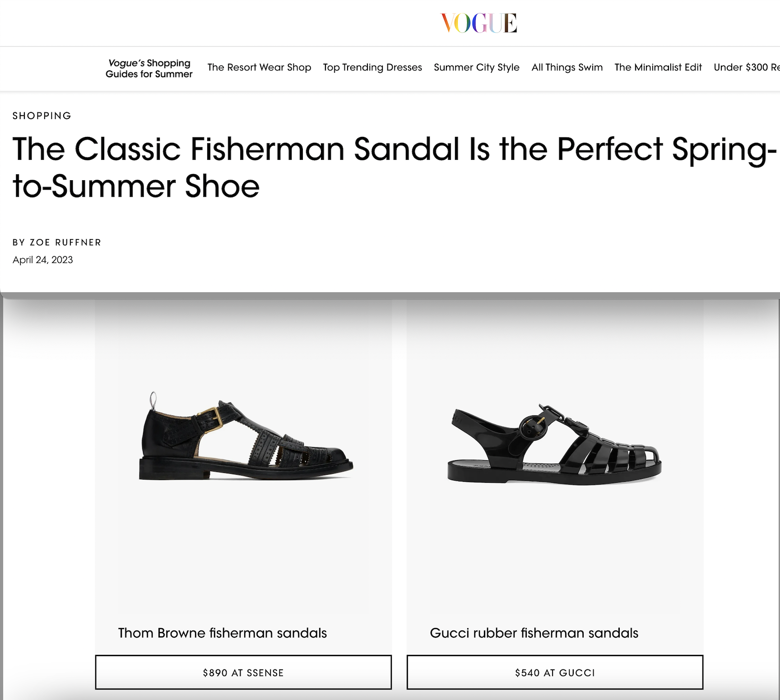Open Gucci rubber fisherman sandals title
The height and width of the screenshot is (700, 780).
(x=534, y=633)
